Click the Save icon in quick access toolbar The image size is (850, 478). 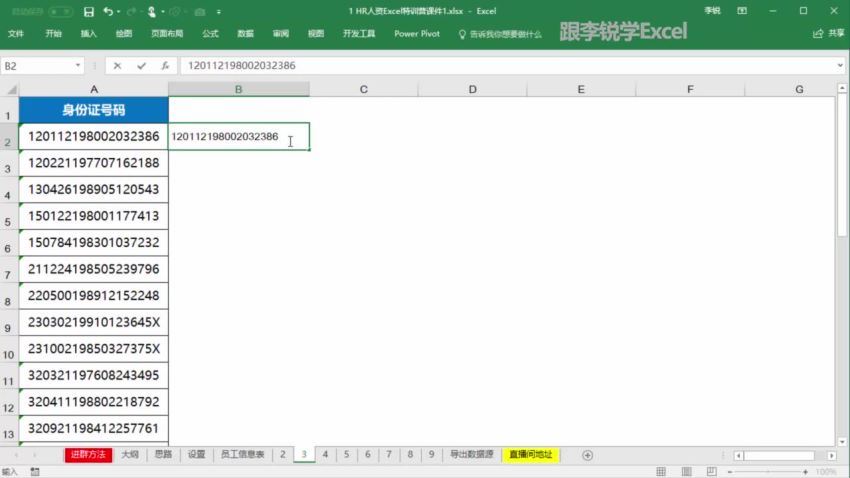[89, 11]
